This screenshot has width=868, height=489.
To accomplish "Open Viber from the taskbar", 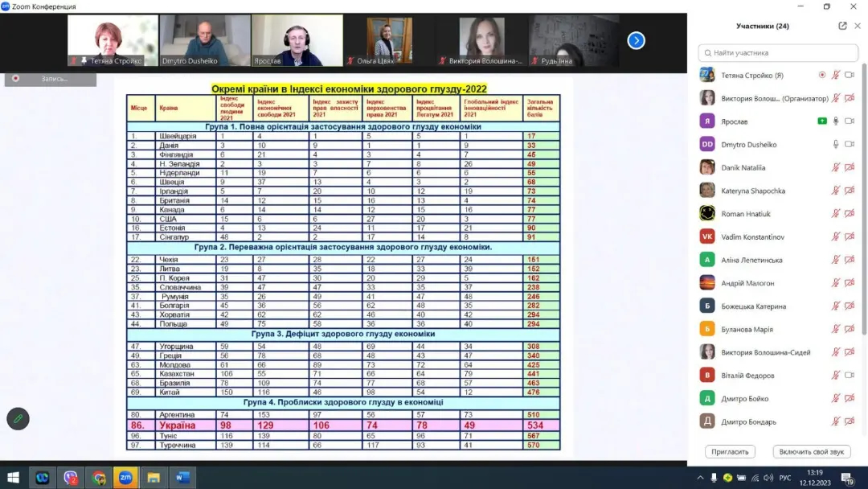I will coord(70,478).
